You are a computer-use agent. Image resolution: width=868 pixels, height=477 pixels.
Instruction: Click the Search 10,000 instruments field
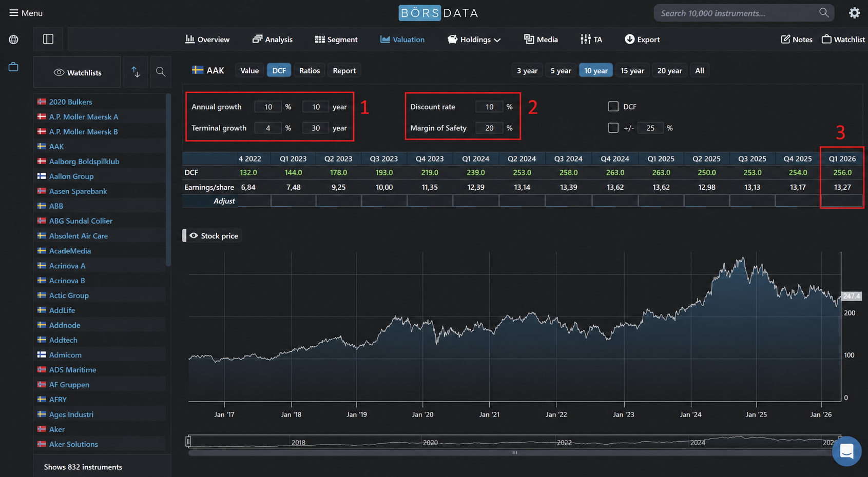point(744,13)
